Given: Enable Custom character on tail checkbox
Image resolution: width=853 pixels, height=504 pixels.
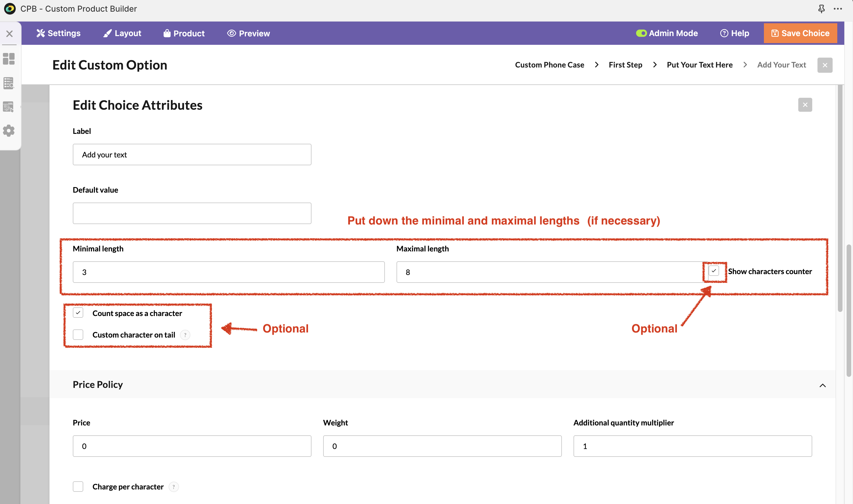Looking at the screenshot, I should point(78,335).
